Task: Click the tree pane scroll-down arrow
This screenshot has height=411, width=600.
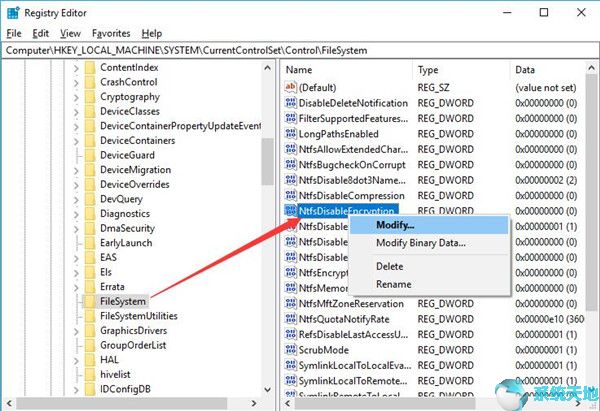Action: 267,390
